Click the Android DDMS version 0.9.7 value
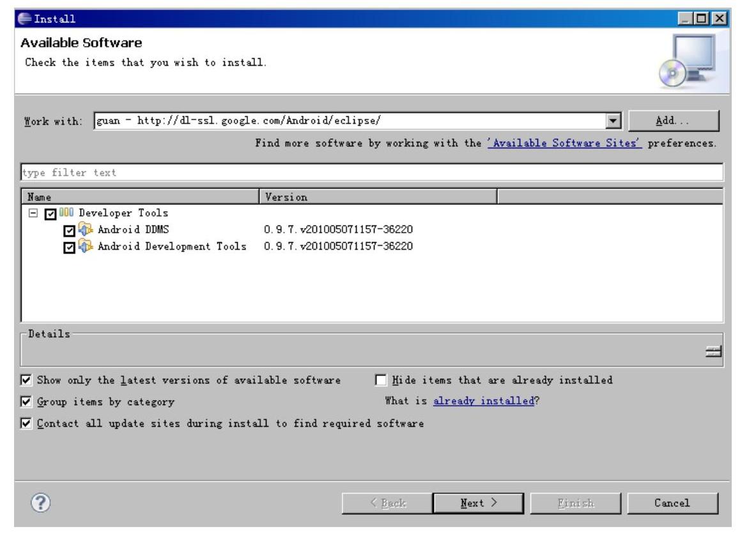The width and height of the screenshot is (756, 536). point(339,230)
